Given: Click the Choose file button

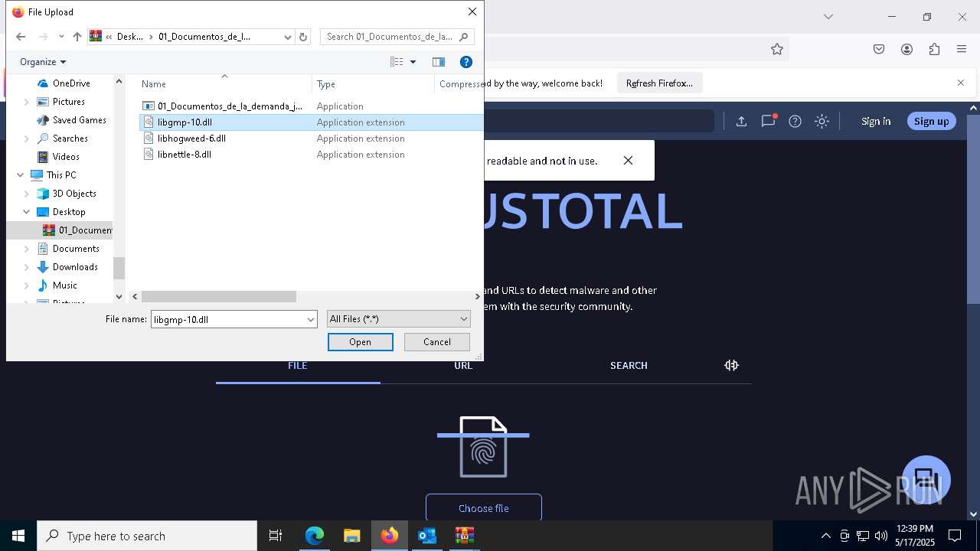Looking at the screenshot, I should click(x=484, y=508).
